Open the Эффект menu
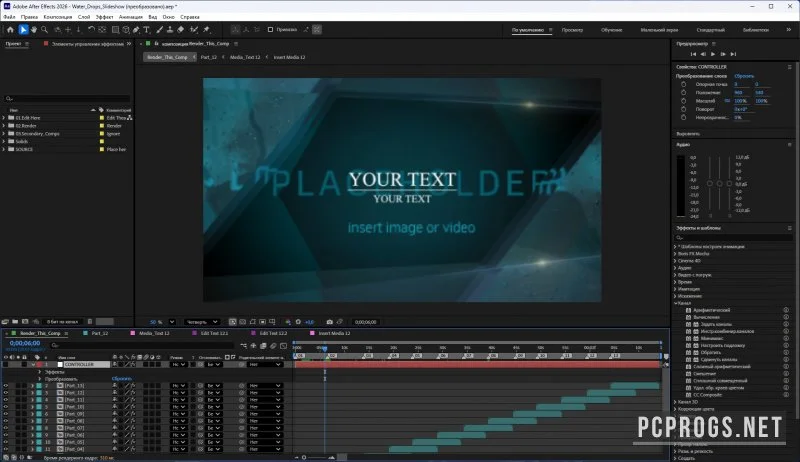The width and height of the screenshot is (800, 462). [105, 17]
